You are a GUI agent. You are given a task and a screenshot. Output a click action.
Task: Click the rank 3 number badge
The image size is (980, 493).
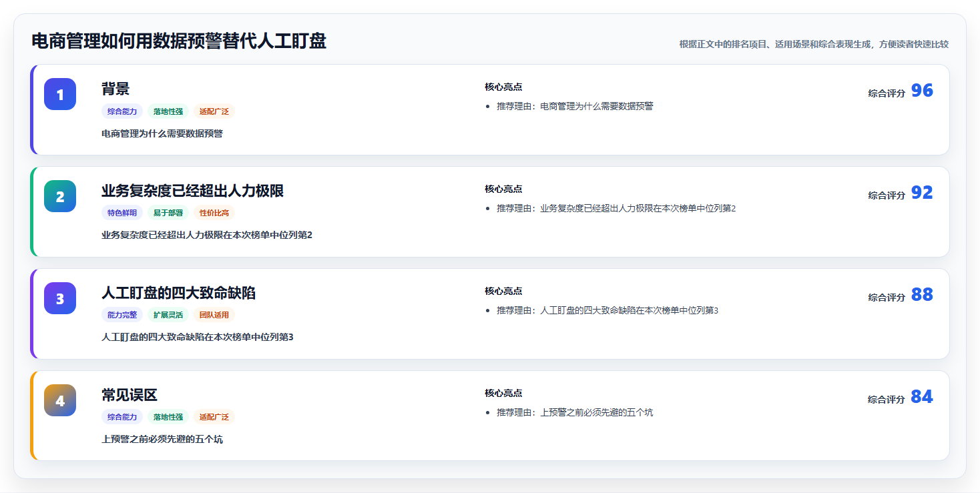pyautogui.click(x=60, y=298)
